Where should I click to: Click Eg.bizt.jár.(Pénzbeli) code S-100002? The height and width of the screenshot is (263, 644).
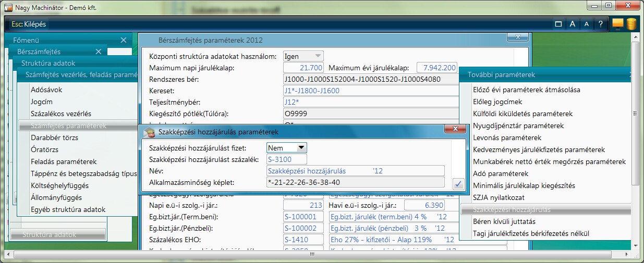tap(303, 229)
